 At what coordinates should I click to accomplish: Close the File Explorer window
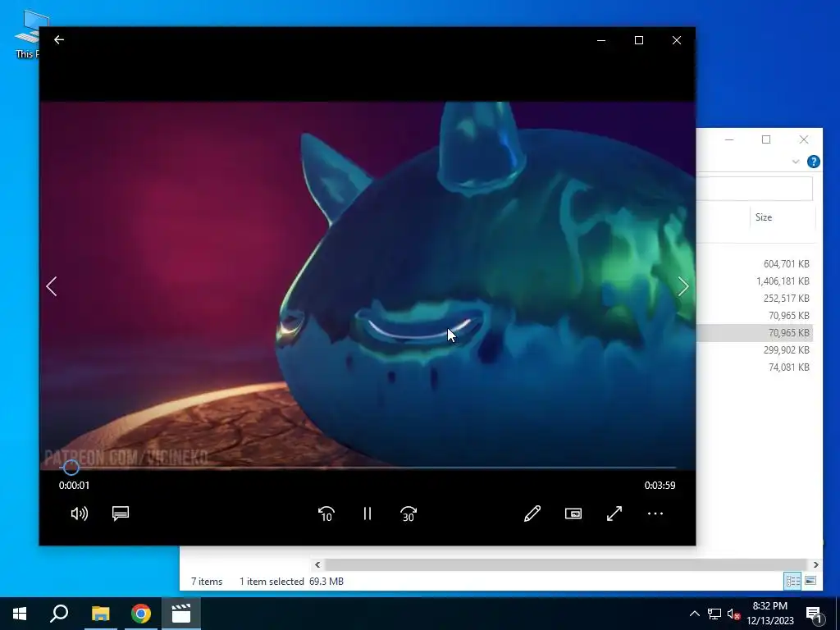(x=804, y=139)
